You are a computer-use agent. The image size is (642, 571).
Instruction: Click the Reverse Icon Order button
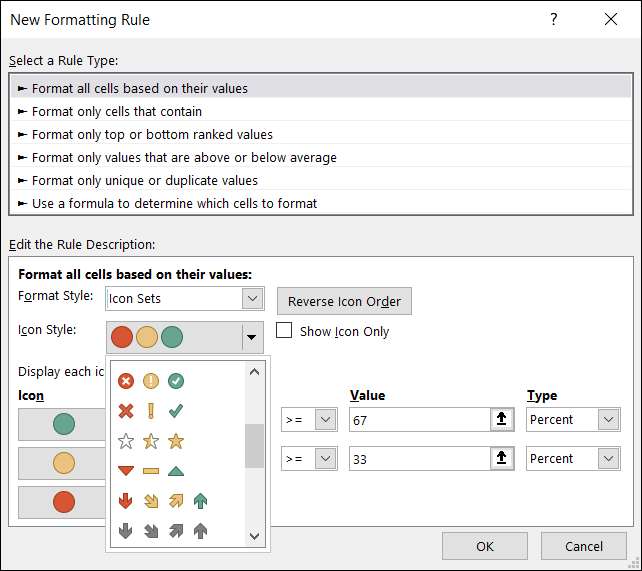coord(344,301)
